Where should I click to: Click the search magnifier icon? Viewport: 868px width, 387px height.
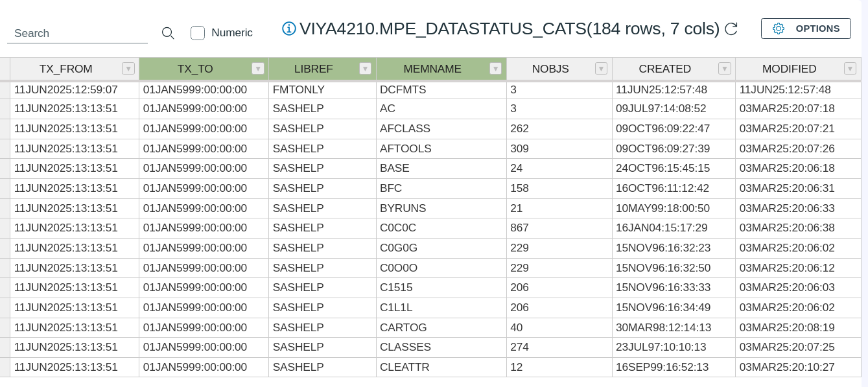tap(168, 33)
